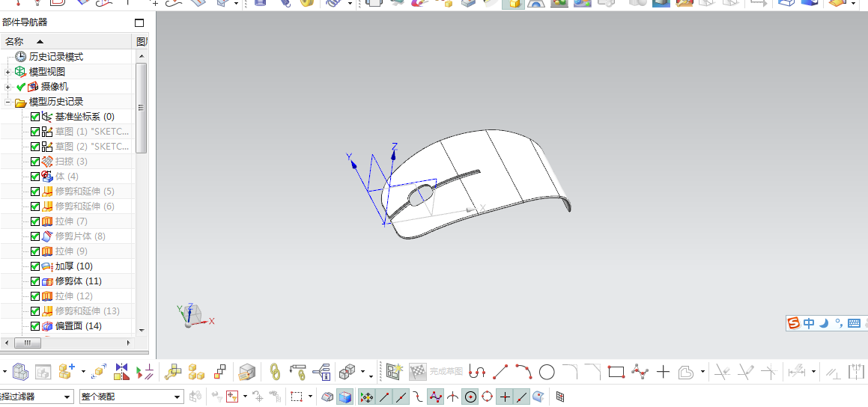Open the dimension tool dropdown arrow
This screenshot has width=868, height=407.
point(814,372)
